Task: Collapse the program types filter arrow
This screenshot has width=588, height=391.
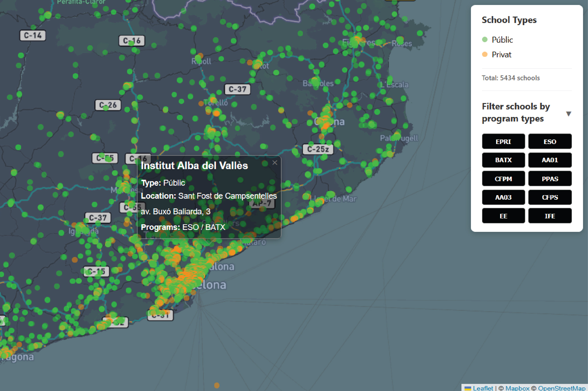Action: (x=568, y=114)
